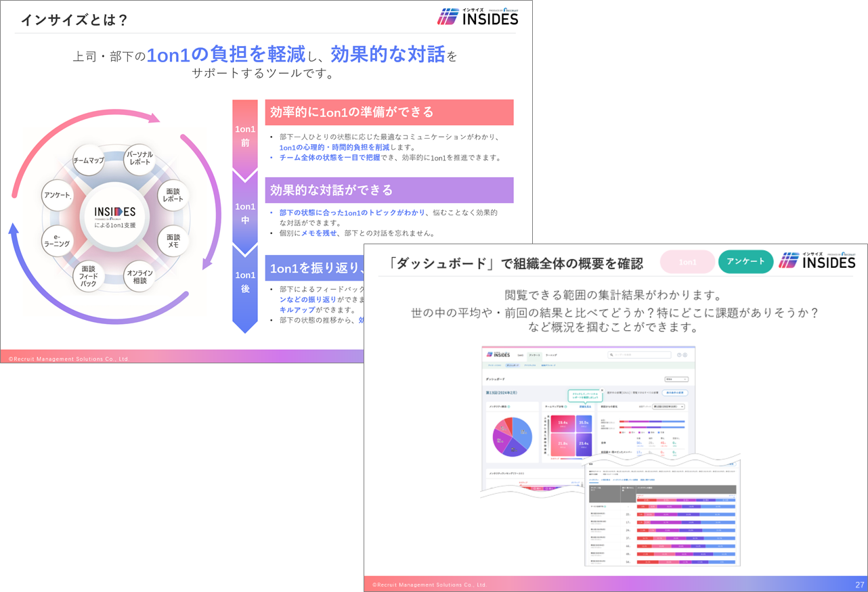Click the 1on1 後 stage arrow
The height and width of the screenshot is (592, 868).
[245, 288]
